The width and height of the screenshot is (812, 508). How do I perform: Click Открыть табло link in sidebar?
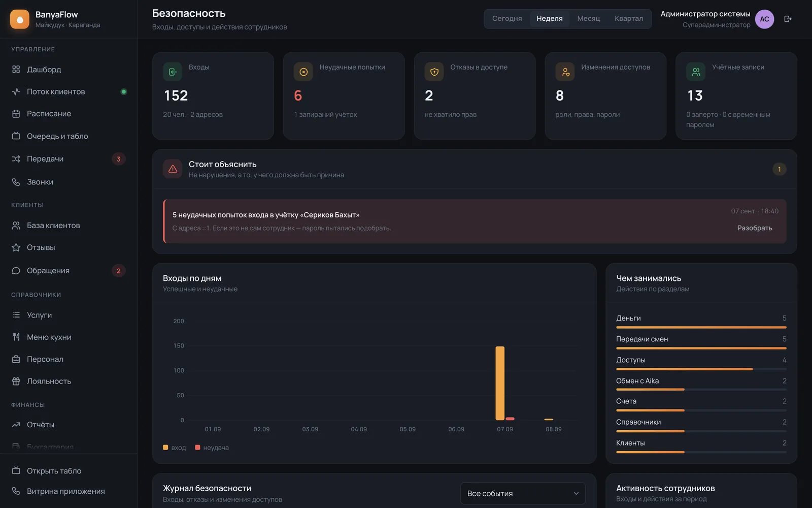(x=69, y=470)
